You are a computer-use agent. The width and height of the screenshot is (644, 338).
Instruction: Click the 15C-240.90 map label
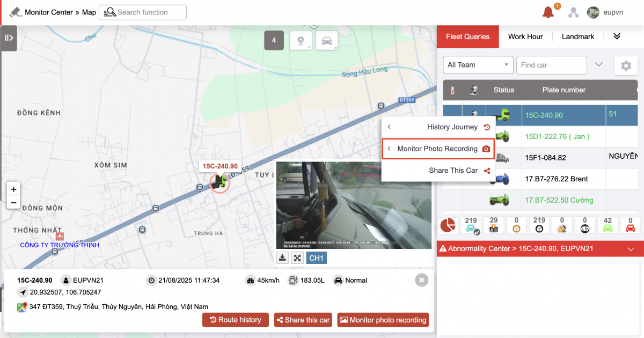[x=220, y=166]
